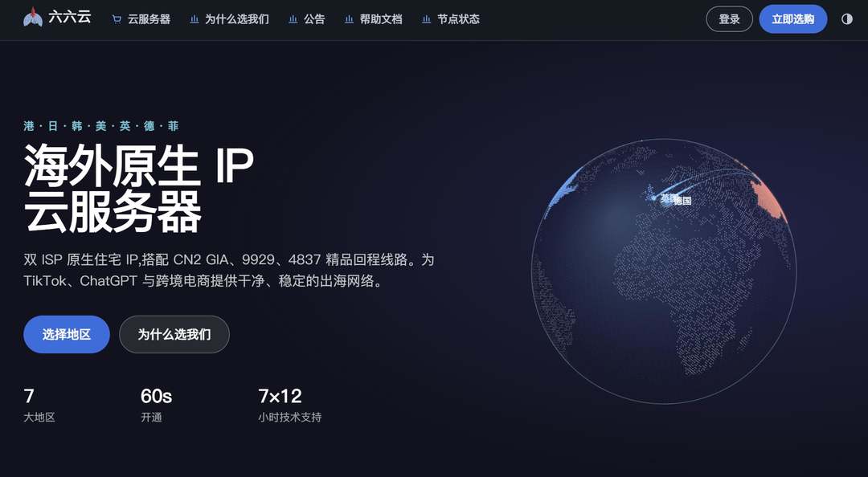Screen dimensions: 868x477
Task: Click the chart icon beside 为什么选我们 in navbar
Action: [194, 19]
